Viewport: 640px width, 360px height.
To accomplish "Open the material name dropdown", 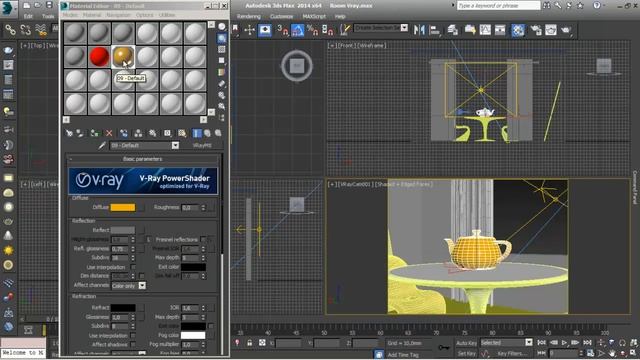I will [175, 145].
